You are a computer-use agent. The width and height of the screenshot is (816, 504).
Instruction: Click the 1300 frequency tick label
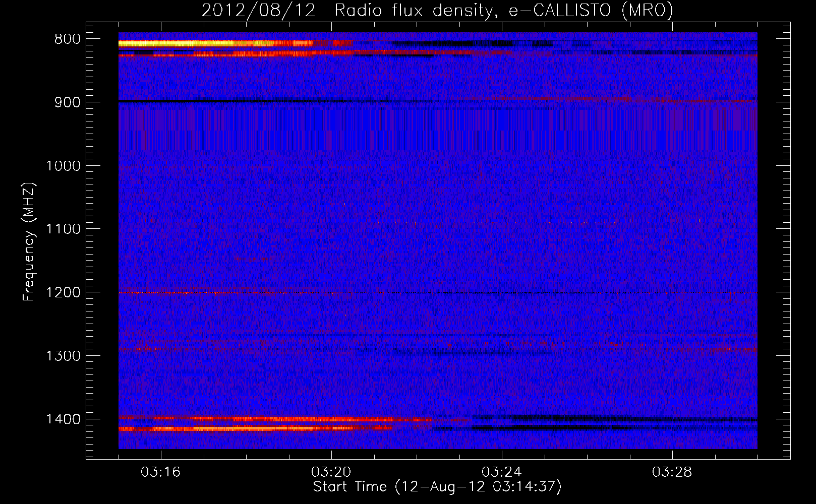(x=63, y=356)
